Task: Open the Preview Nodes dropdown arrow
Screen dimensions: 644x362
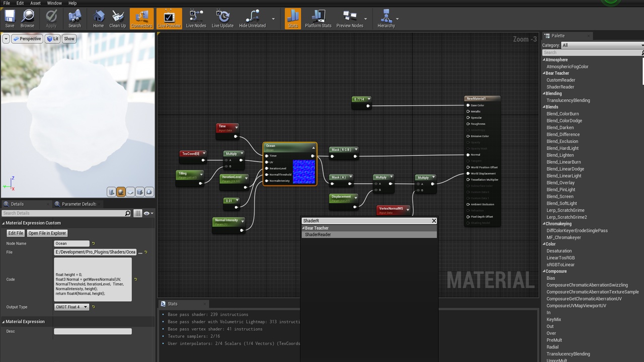Action: 366,19
